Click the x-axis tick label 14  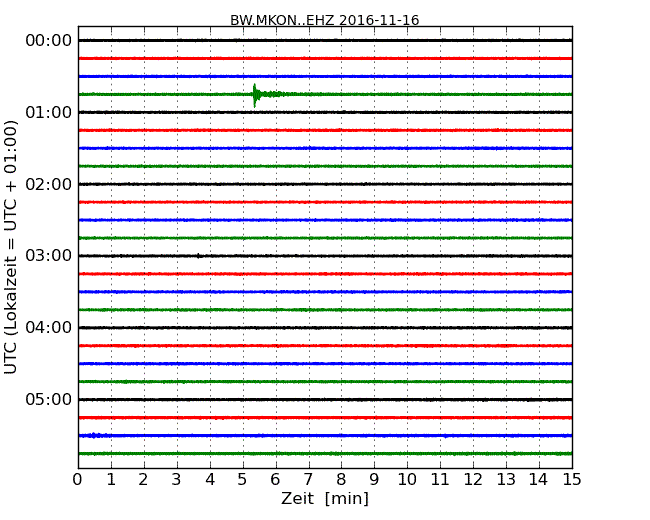(538, 480)
